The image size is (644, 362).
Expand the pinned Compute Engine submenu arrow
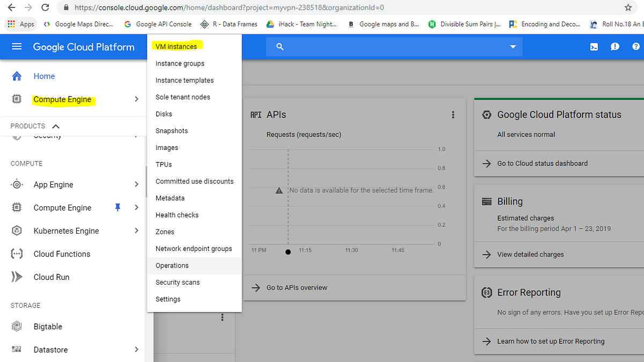click(x=136, y=99)
